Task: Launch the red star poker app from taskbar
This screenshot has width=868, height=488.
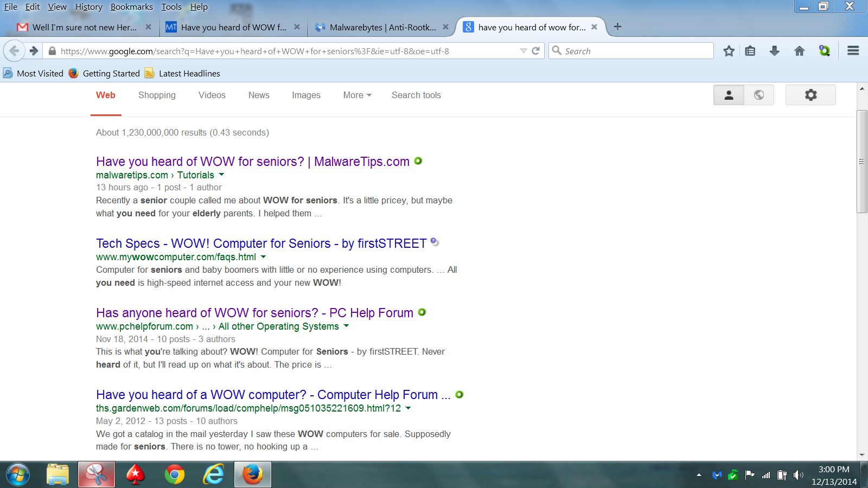Action: [x=135, y=475]
